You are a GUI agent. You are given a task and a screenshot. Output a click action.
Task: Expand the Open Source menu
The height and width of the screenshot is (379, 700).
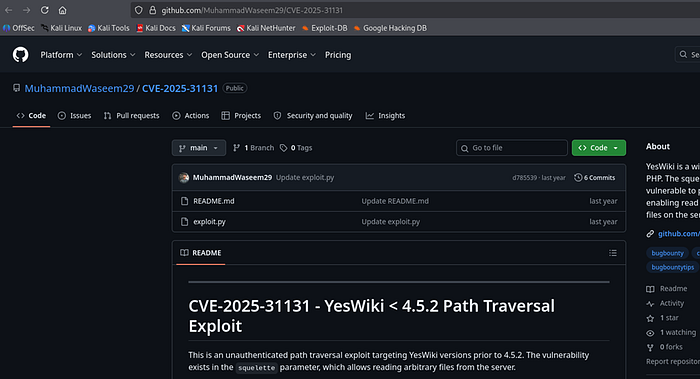[x=230, y=54]
